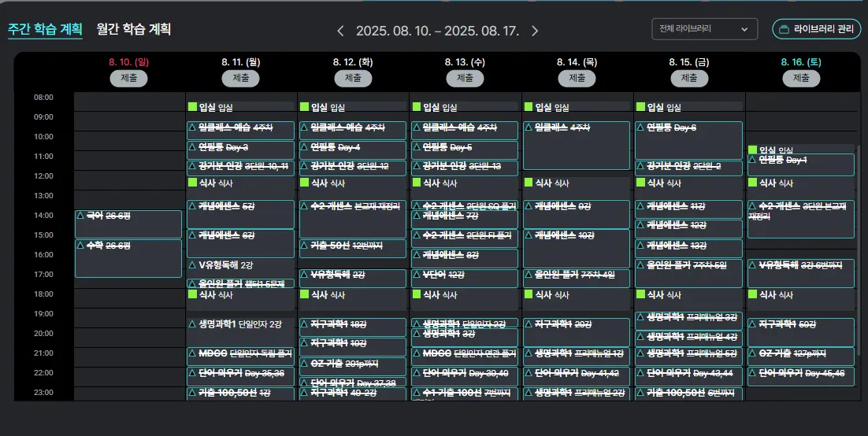Click triangle icon on Monday V유형독해 2강

coord(193,265)
